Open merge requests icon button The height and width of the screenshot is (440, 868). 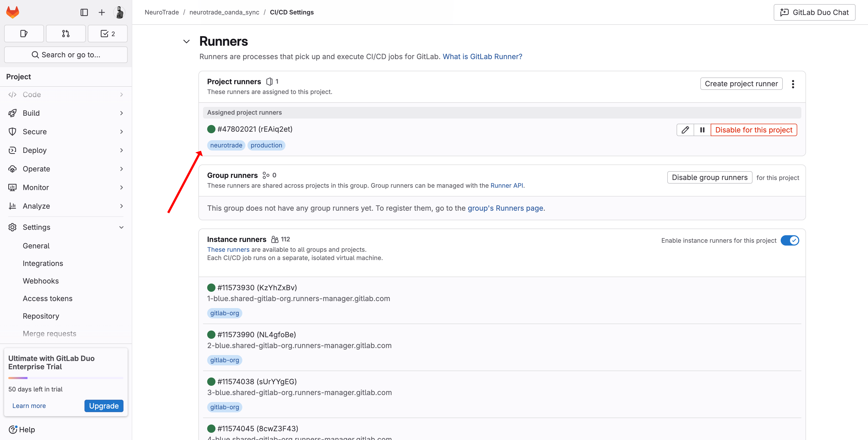pos(66,34)
